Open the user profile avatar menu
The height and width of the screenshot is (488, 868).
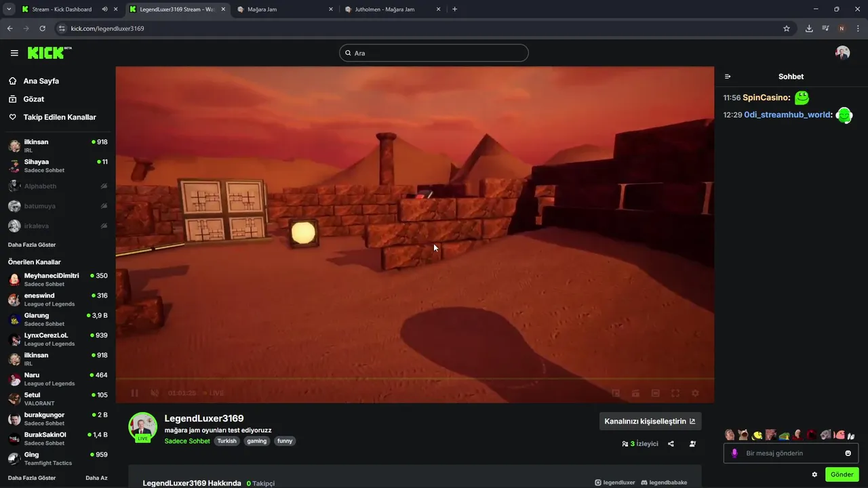(842, 53)
